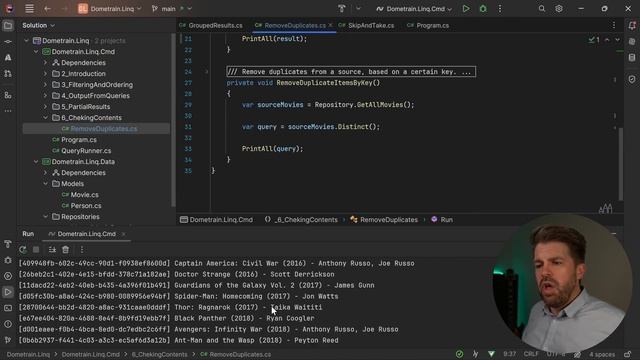Click RemoveDuplicates class breadcrumb
The height and width of the screenshot is (360, 640).
coord(384,220)
